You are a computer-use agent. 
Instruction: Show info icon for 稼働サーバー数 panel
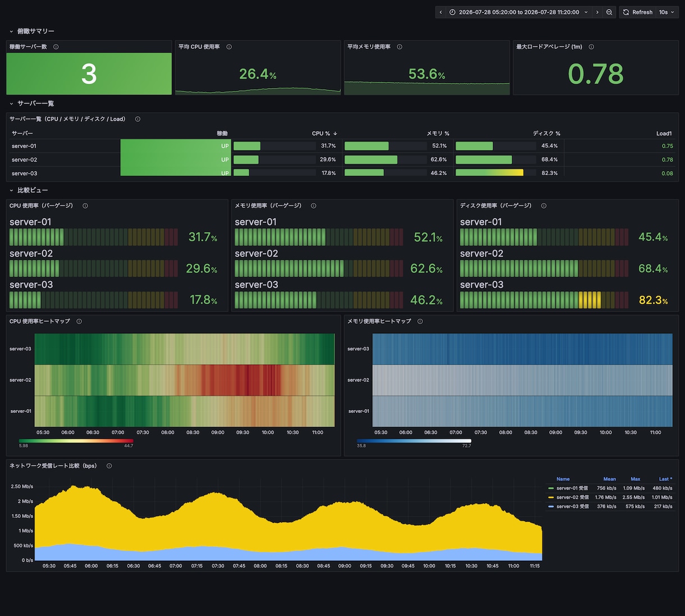coord(56,47)
